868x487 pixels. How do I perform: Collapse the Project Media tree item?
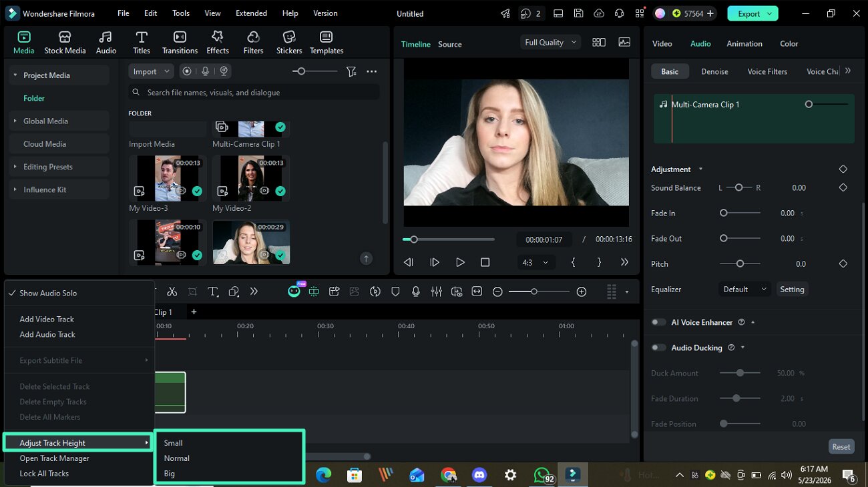(15, 75)
